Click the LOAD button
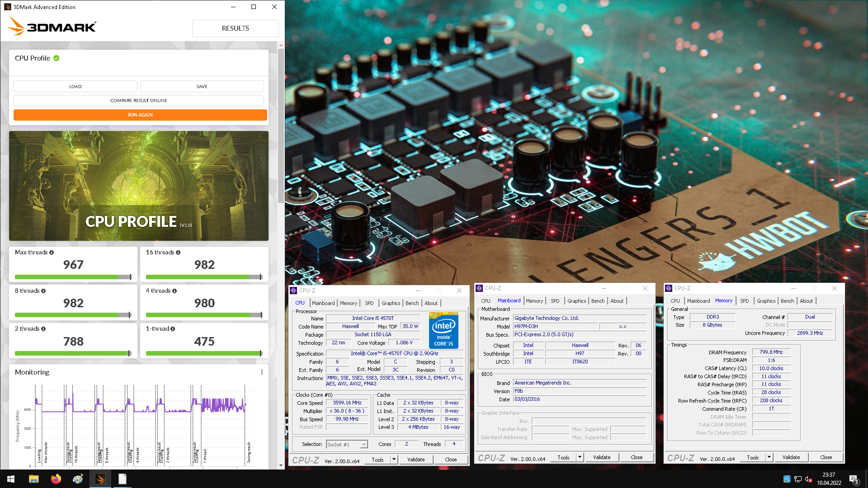868x488 pixels. (75, 86)
